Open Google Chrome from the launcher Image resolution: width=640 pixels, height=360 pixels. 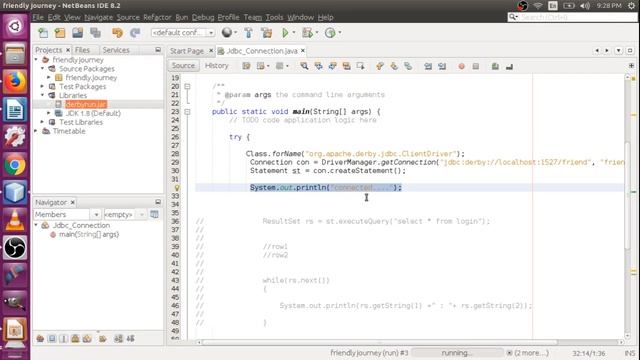(15, 165)
